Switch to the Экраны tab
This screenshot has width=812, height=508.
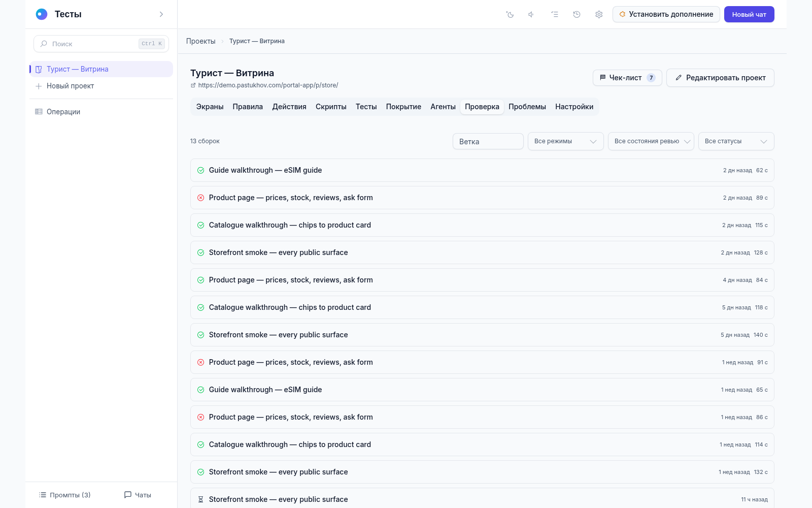pos(210,107)
